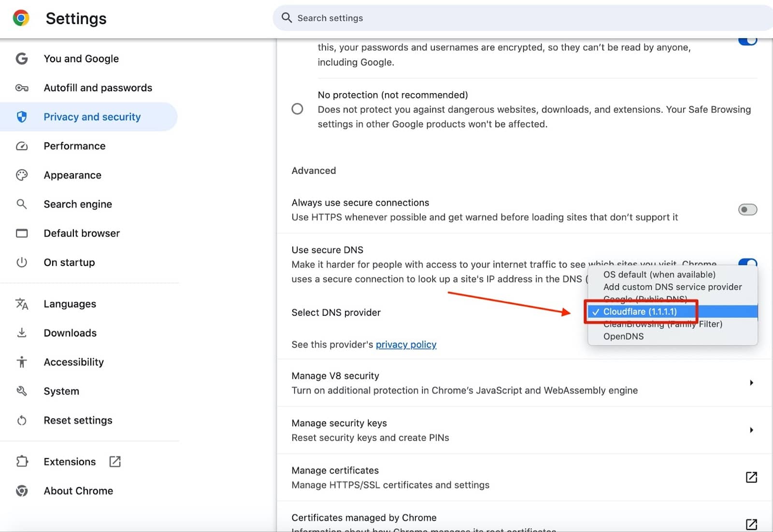Click the Chrome logo icon

coord(21,18)
